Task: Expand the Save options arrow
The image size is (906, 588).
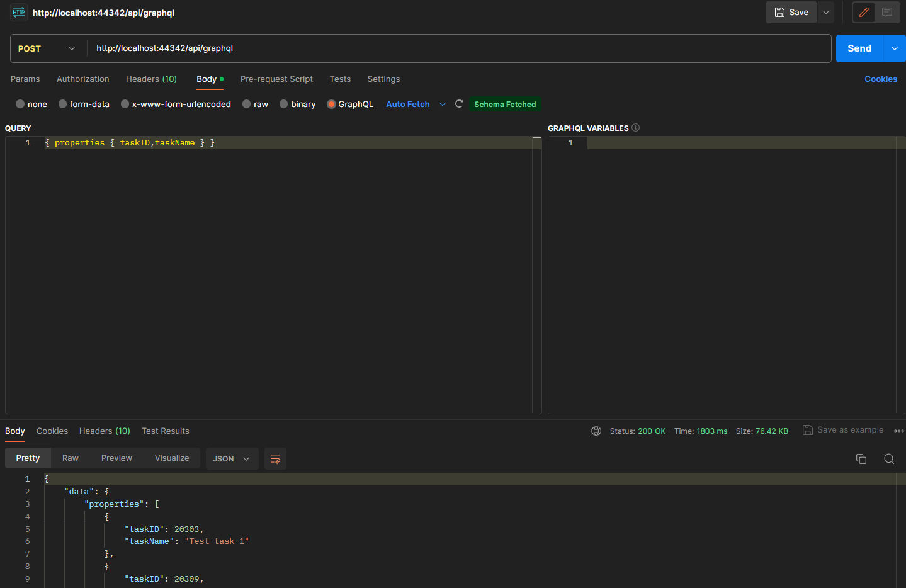Action: click(826, 13)
